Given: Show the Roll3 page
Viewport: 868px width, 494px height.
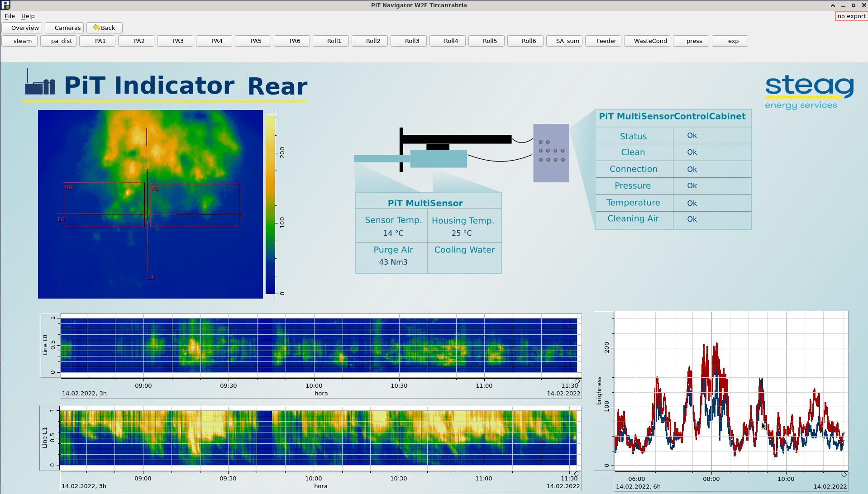Looking at the screenshot, I should 409,41.
